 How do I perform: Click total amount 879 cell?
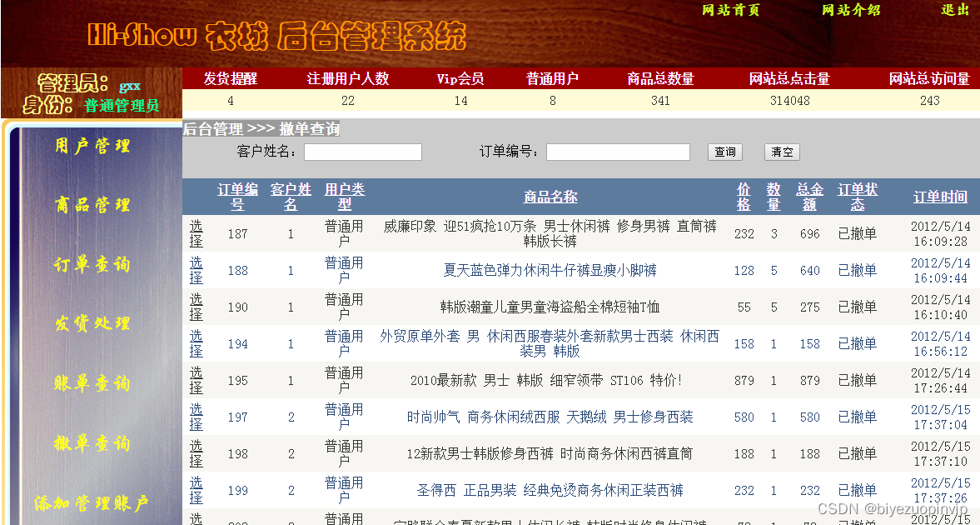809,380
